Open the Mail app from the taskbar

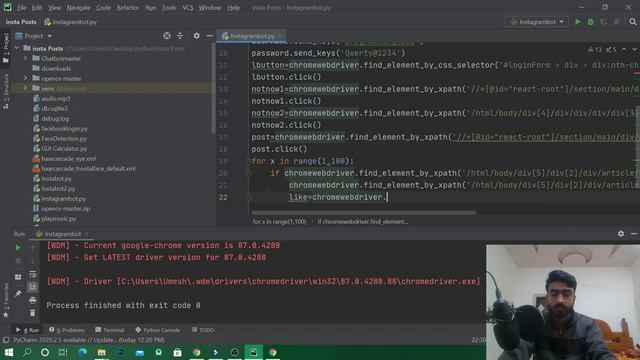coord(140,352)
